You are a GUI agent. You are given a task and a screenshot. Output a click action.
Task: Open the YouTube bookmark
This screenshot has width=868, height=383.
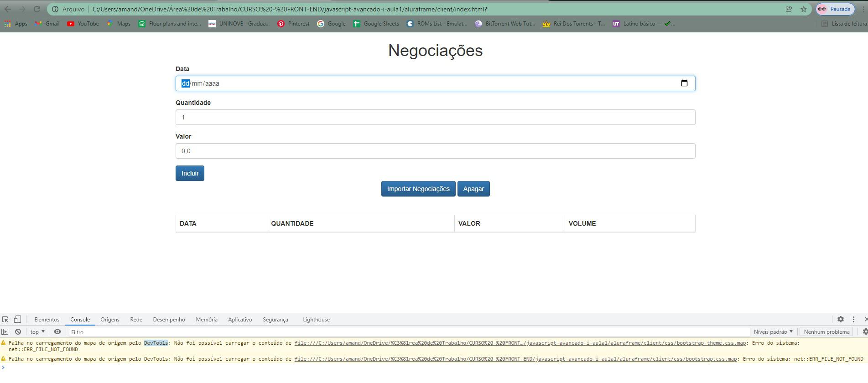[83, 24]
